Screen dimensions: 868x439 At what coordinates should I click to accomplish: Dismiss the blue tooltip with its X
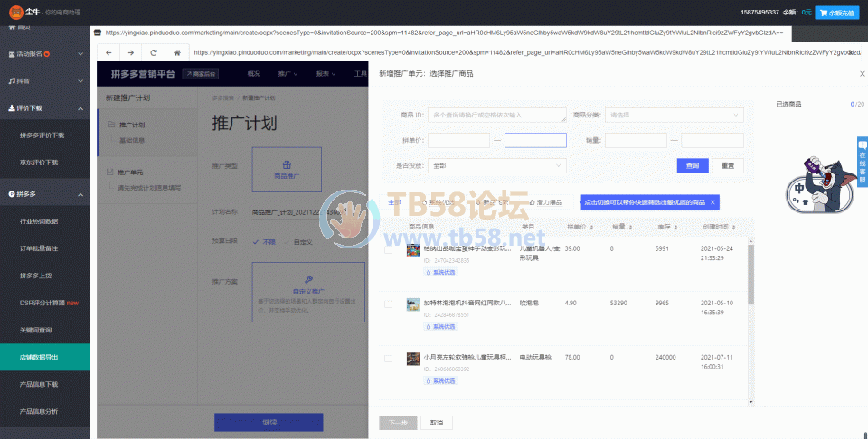click(713, 202)
